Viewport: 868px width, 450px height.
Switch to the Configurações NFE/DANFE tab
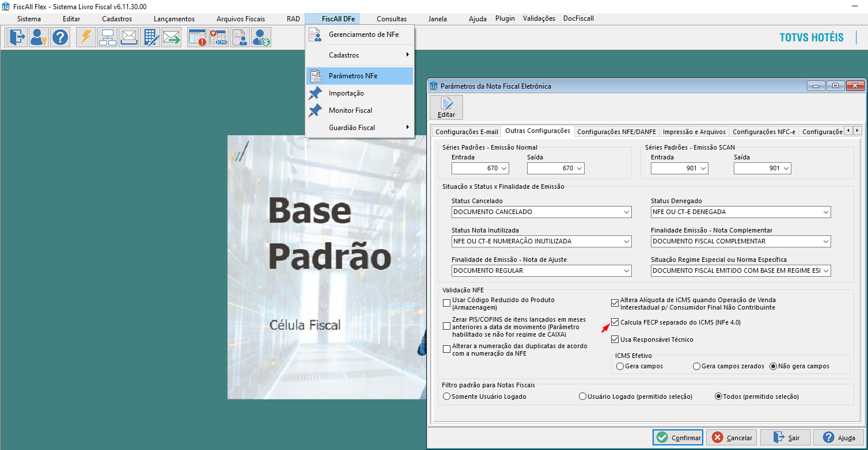(617, 132)
